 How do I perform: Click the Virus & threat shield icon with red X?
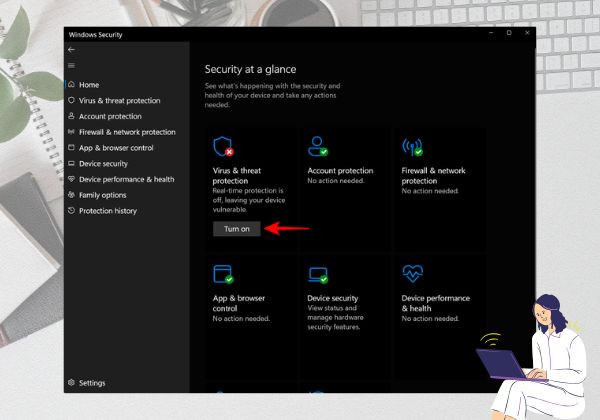click(223, 147)
